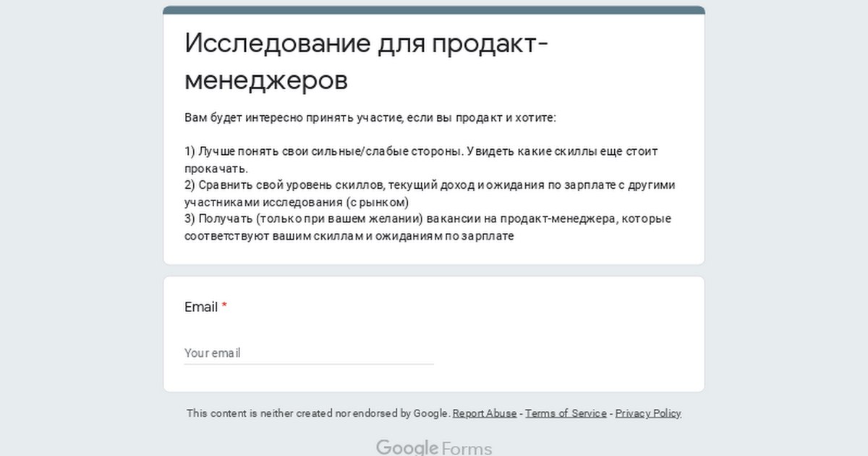Image resolution: width=868 pixels, height=456 pixels.
Task: Click the intro text "Вам будет интересно принять участие"
Action: 370,117
